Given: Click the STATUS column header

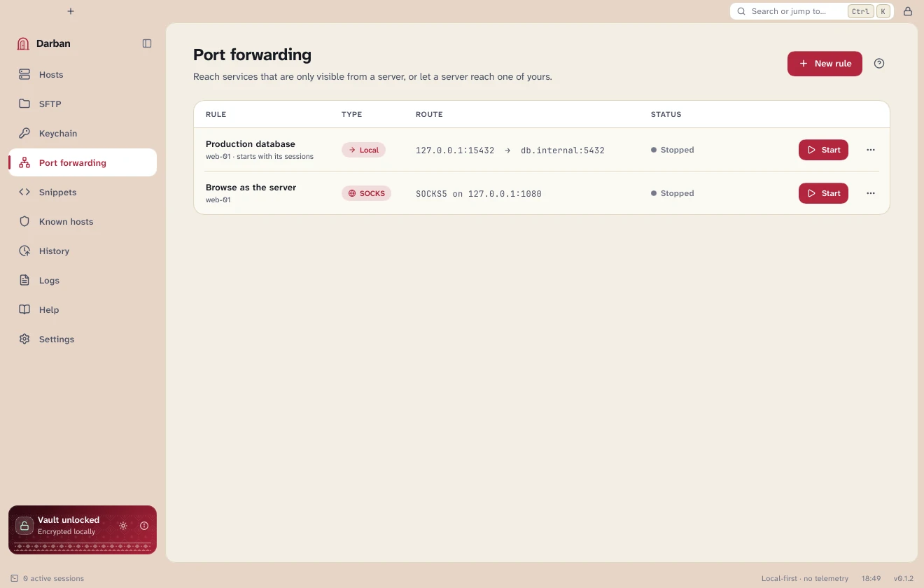Looking at the screenshot, I should 666,114.
